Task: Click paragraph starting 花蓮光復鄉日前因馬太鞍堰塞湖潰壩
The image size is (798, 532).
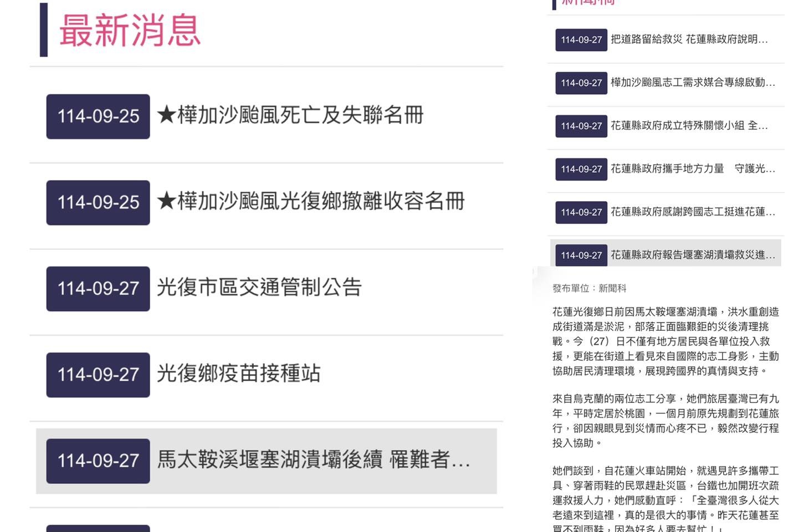Action: tap(666, 341)
